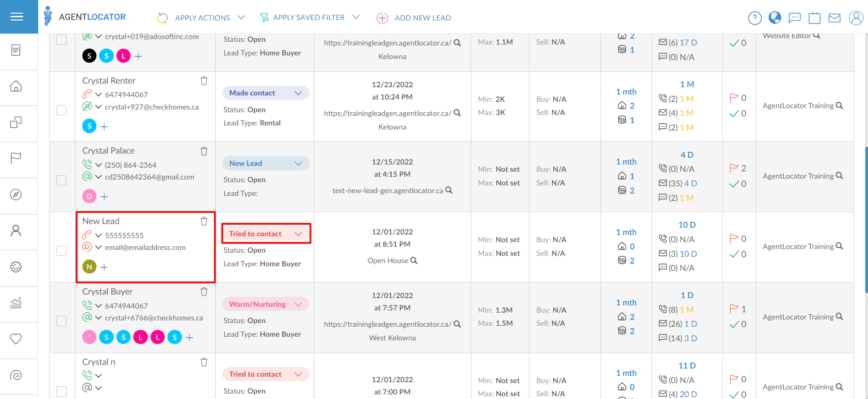
Task: Select the New Lead row checkbox
Action: tap(61, 251)
